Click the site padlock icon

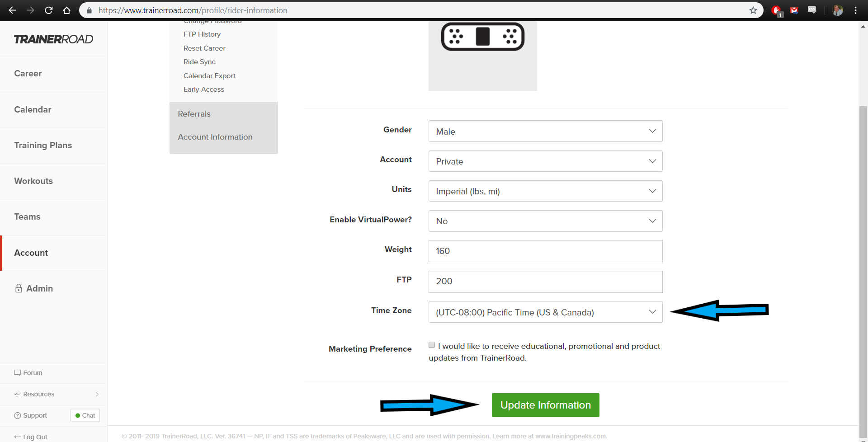pos(89,10)
